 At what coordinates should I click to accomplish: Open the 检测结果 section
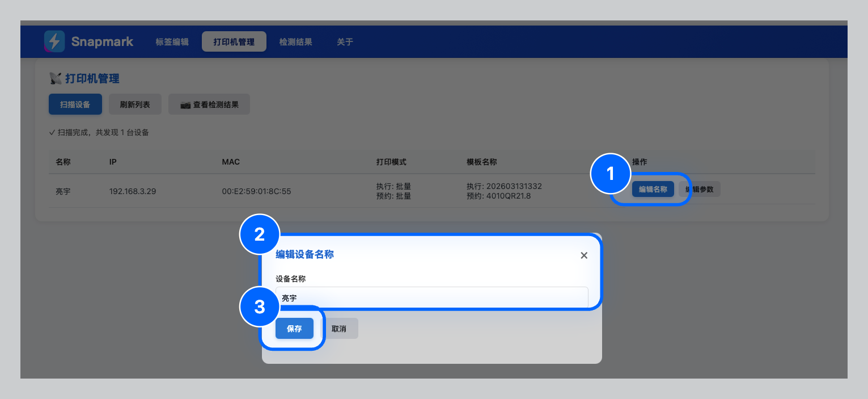[x=296, y=41]
